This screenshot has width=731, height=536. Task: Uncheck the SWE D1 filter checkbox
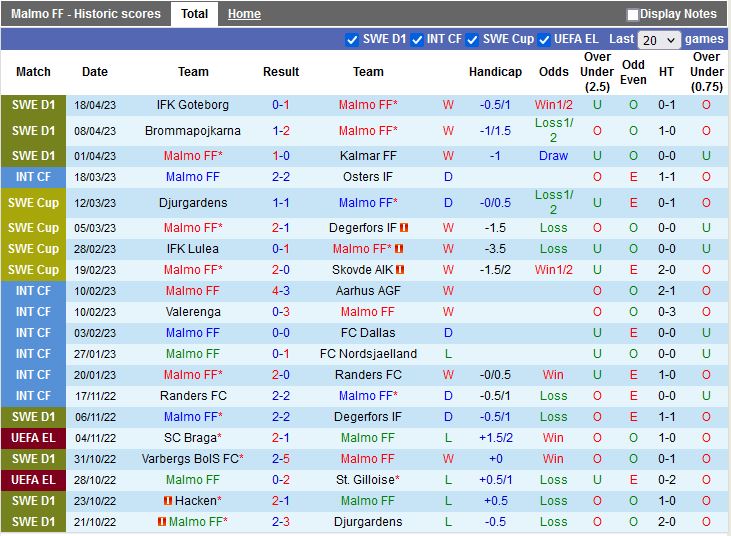[352, 40]
